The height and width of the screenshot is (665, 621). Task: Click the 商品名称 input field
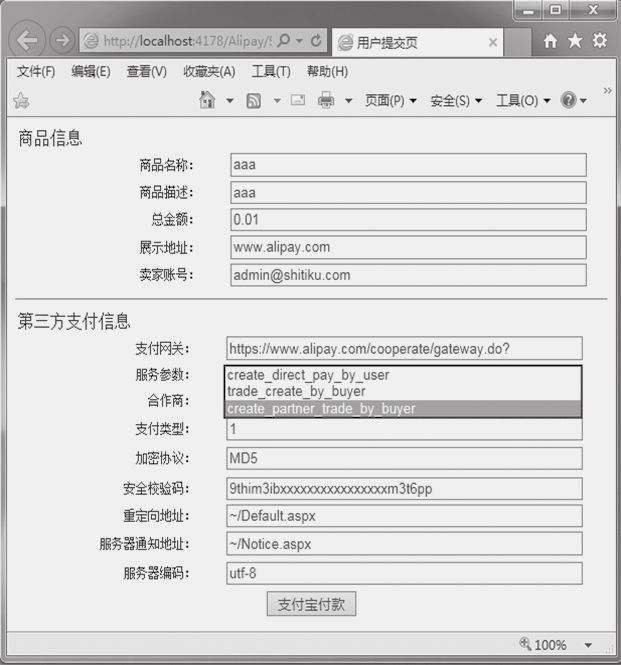(408, 165)
